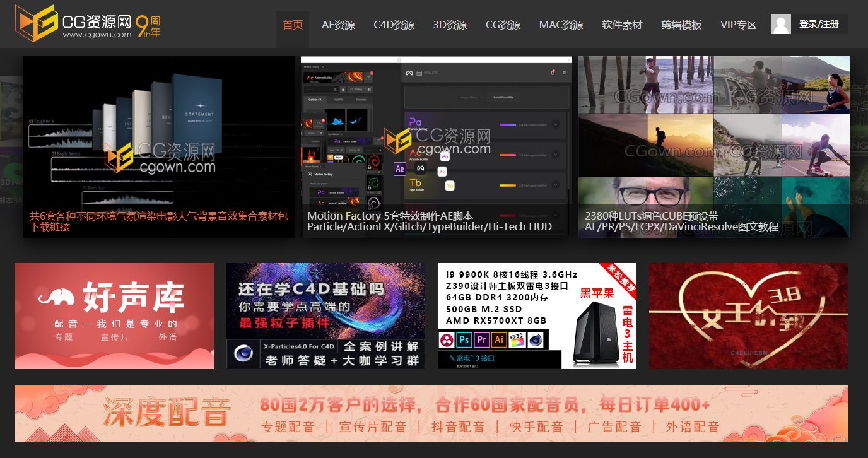
Task: Select the Illustrator icon in the advertisement
Action: click(500, 340)
